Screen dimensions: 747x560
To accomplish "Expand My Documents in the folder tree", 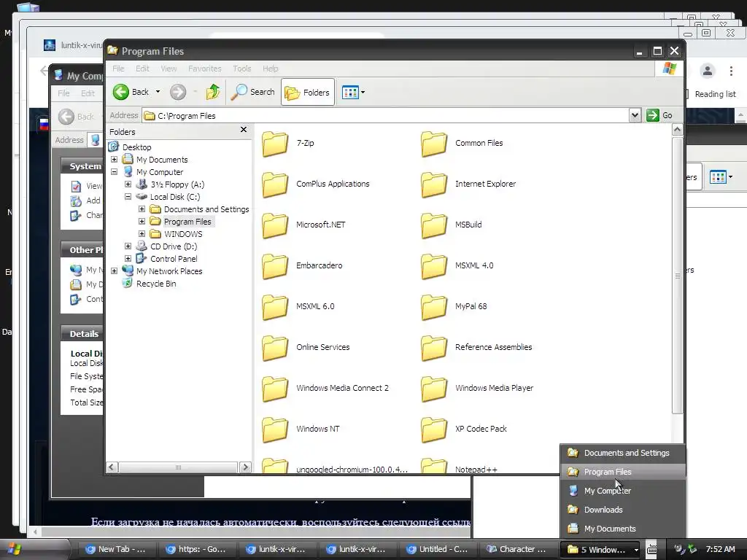I will click(x=115, y=160).
